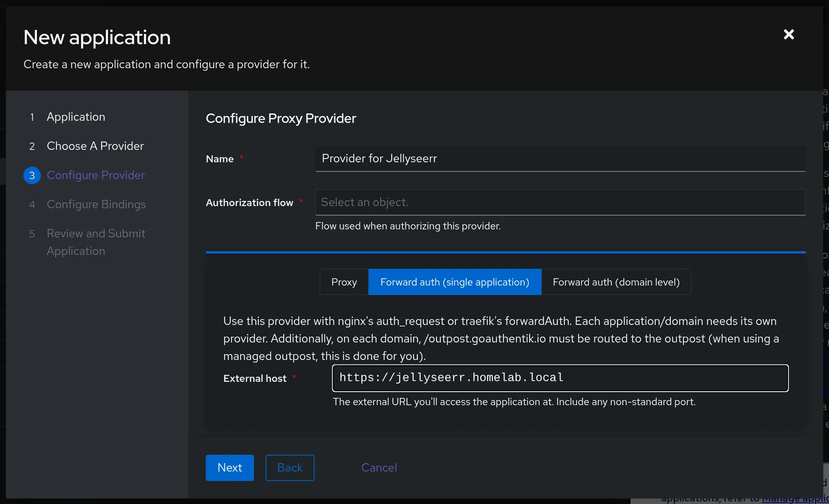Edit the provider Name field
This screenshot has width=829, height=504.
coord(560,159)
